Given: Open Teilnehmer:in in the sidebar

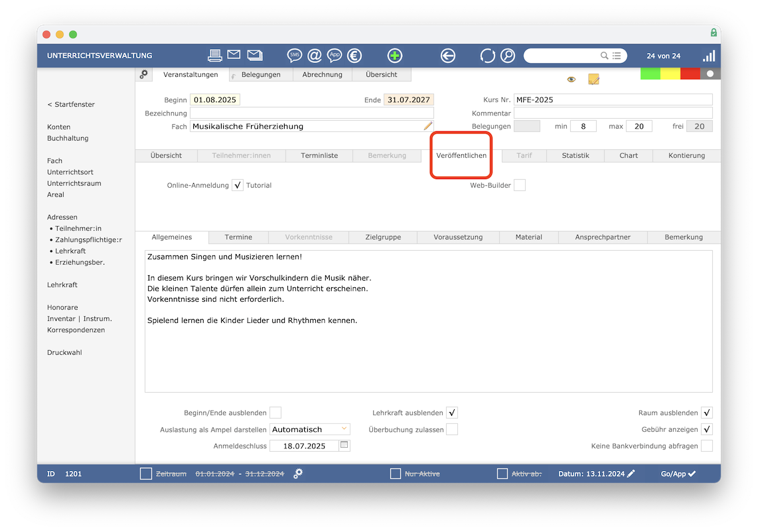Looking at the screenshot, I should tap(78, 229).
